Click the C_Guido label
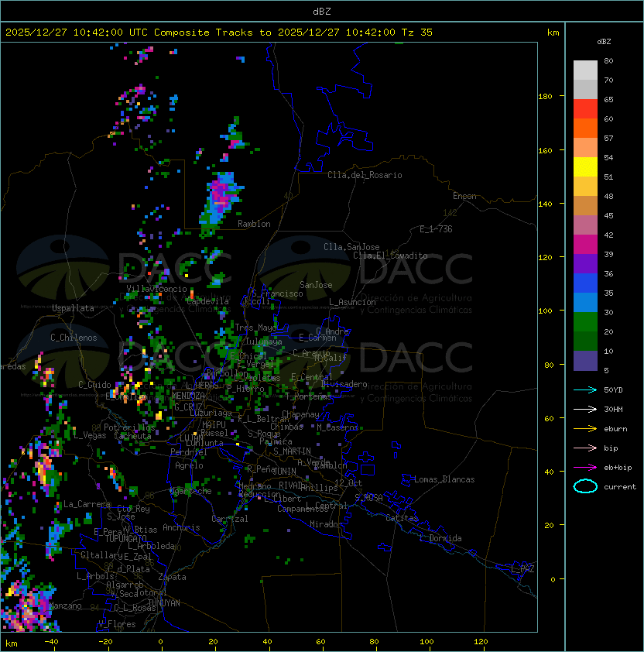The height and width of the screenshot is (652, 644). point(94,385)
